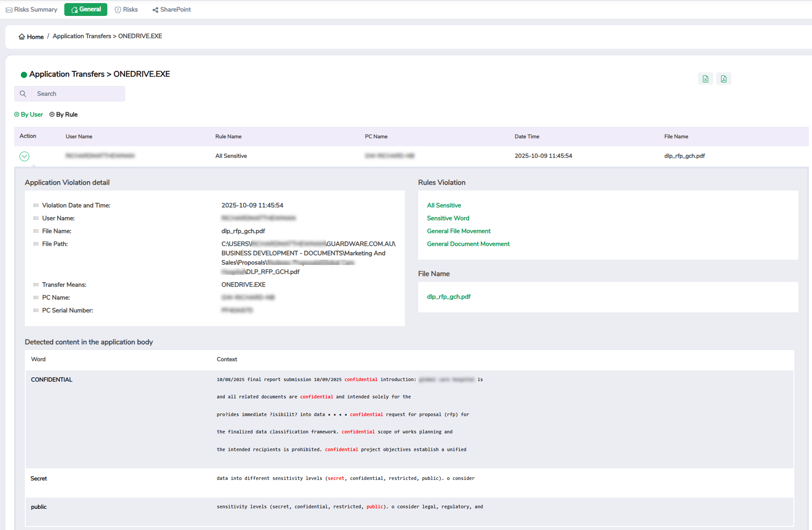Collapse the expanded violation row

pyautogui.click(x=24, y=156)
